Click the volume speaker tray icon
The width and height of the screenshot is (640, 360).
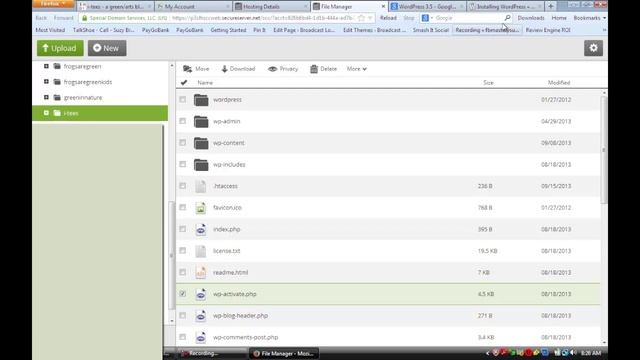click(572, 353)
